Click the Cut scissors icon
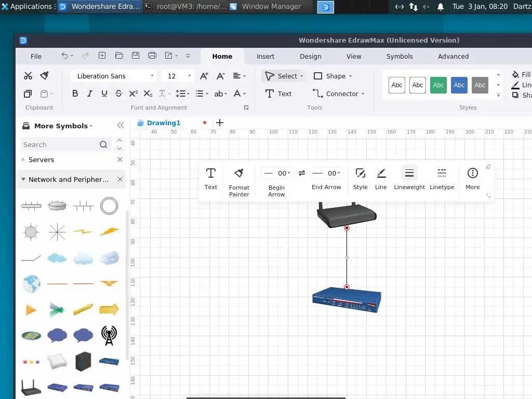Image resolution: width=532 pixels, height=399 pixels. point(28,76)
